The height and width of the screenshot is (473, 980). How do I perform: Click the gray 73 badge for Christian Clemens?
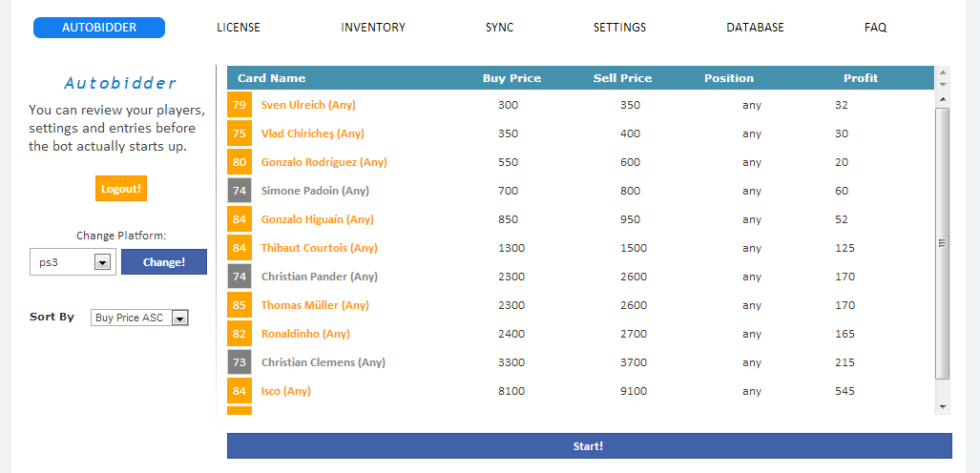240,362
